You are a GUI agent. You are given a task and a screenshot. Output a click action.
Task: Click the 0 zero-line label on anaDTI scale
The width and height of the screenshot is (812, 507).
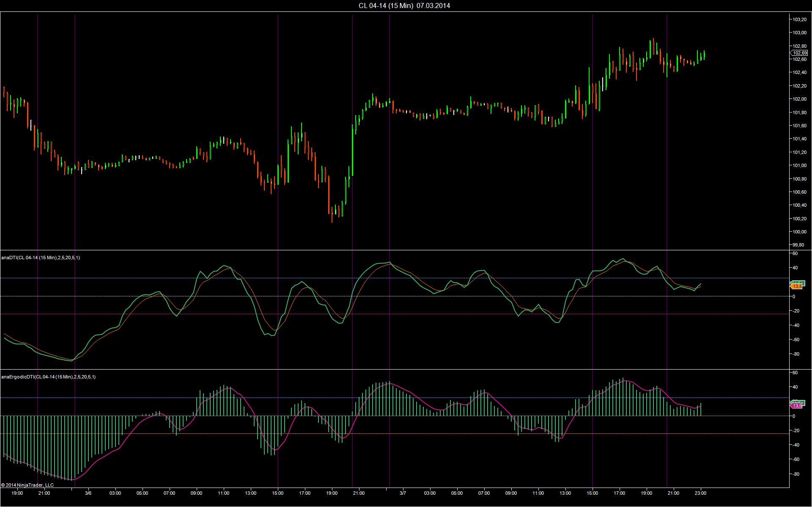(794, 296)
